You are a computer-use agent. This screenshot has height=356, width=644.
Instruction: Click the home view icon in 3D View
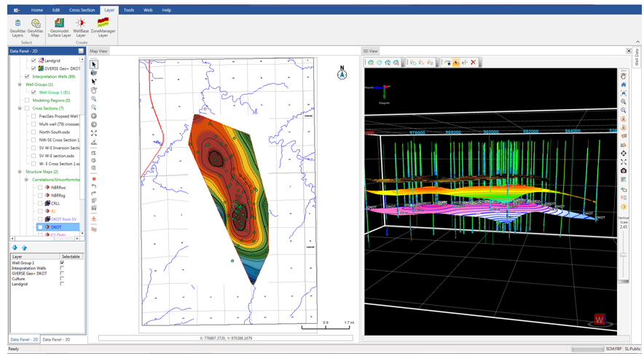point(624,84)
